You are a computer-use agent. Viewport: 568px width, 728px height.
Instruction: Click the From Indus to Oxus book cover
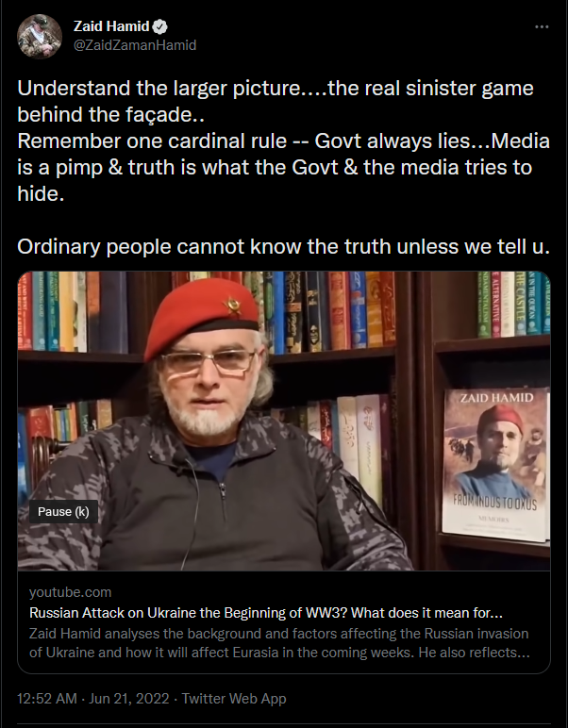(x=495, y=464)
